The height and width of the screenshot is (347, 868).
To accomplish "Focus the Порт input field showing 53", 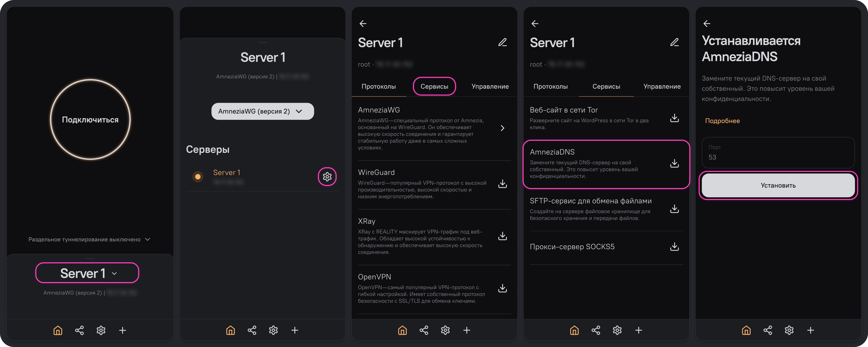I will tap(778, 153).
